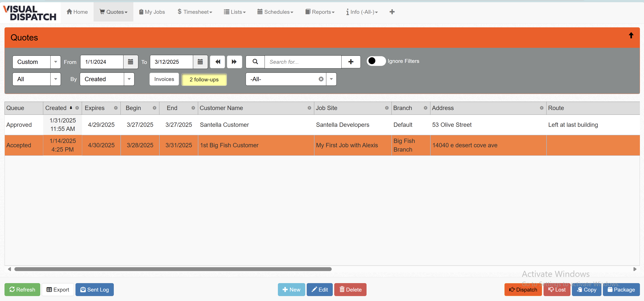Select the 1st Big Fish Customer row
644x301 pixels.
(322, 145)
